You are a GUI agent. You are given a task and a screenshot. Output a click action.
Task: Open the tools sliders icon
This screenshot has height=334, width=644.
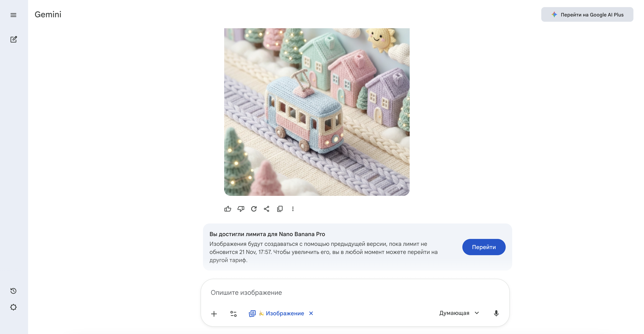233,313
